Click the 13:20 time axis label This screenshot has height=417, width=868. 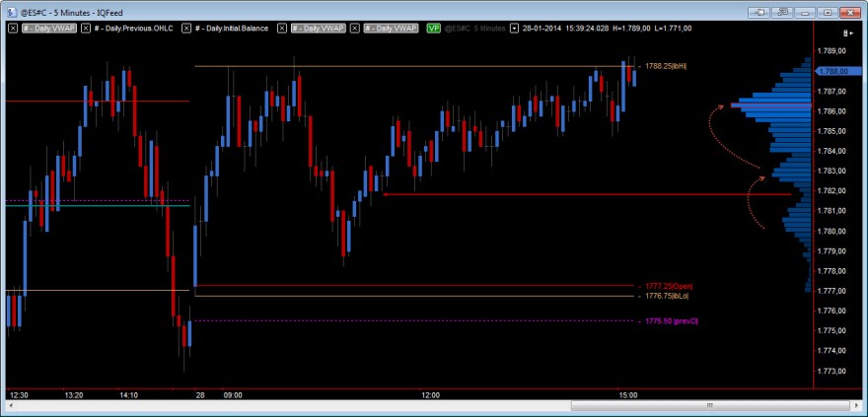click(74, 395)
